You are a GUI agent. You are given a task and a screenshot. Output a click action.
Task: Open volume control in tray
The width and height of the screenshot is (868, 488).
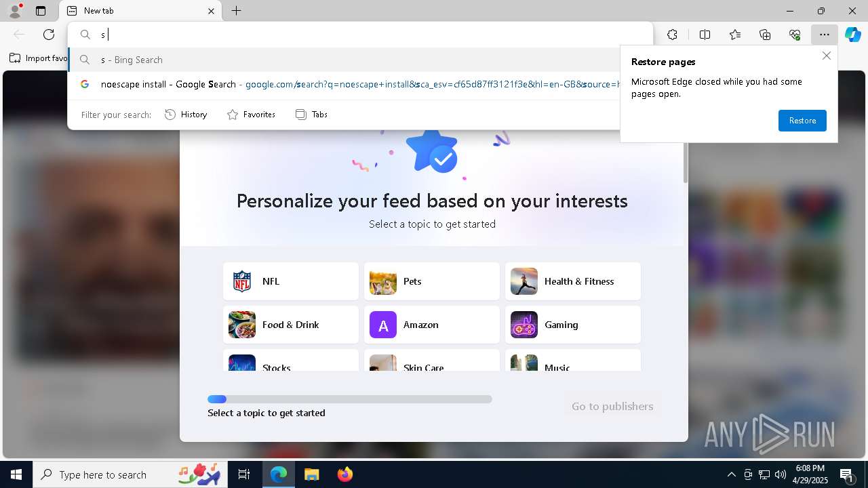(781, 474)
